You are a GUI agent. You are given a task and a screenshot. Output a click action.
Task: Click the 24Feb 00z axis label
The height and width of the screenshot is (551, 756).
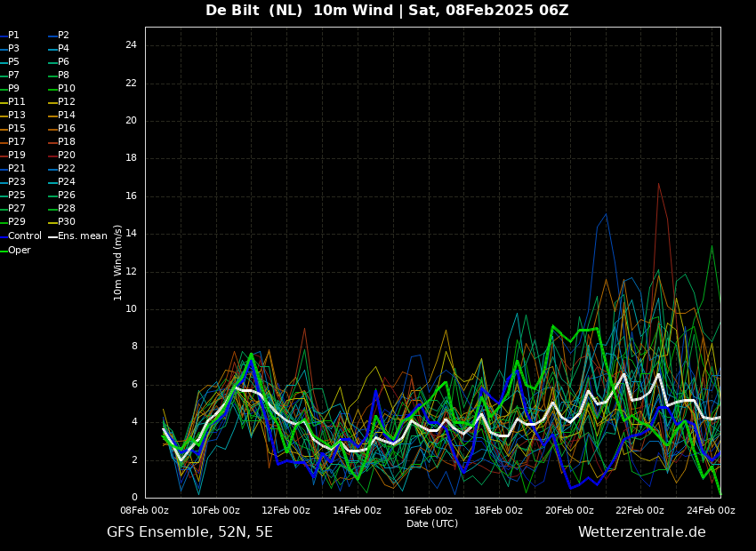711,510
